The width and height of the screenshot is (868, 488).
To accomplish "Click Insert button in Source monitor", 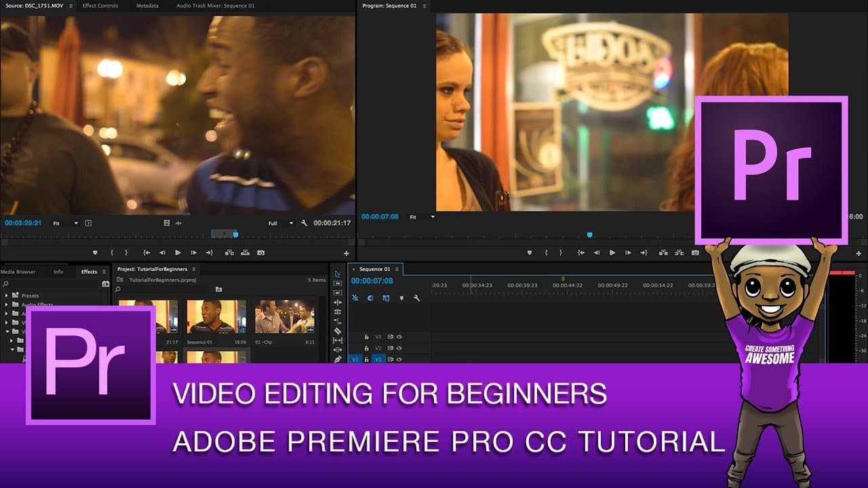I will tap(229, 253).
